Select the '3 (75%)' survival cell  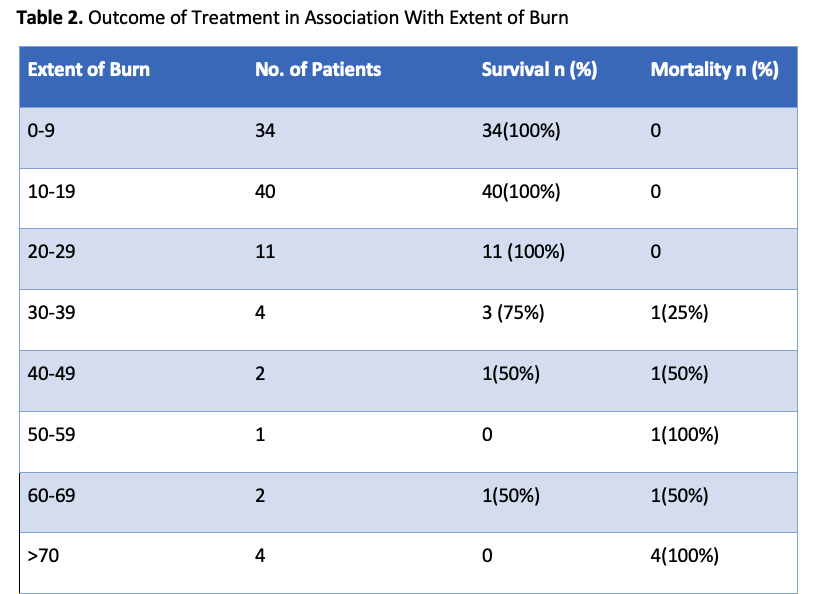point(513,313)
